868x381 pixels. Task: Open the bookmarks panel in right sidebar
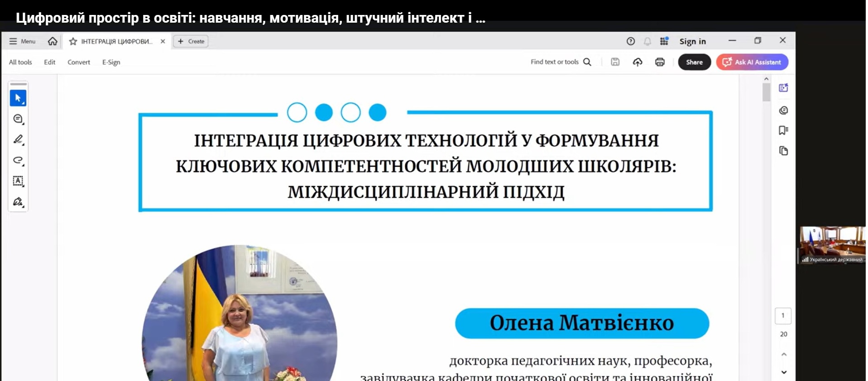click(x=783, y=130)
